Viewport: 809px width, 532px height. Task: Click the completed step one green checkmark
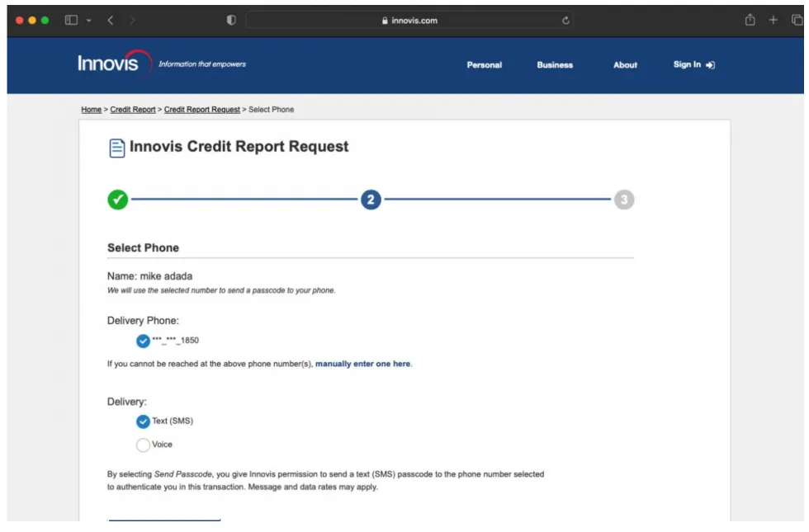tap(117, 200)
